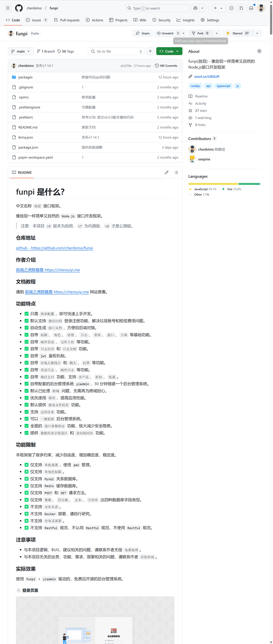Image resolution: width=273 pixels, height=644 pixels.
Task: Open Copilot chat icon in header
Action: click(x=195, y=8)
